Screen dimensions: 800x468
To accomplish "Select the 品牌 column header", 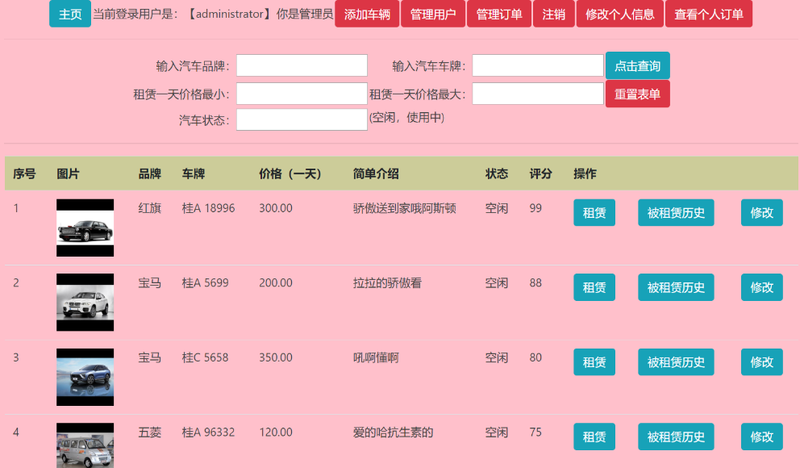I will (x=149, y=174).
